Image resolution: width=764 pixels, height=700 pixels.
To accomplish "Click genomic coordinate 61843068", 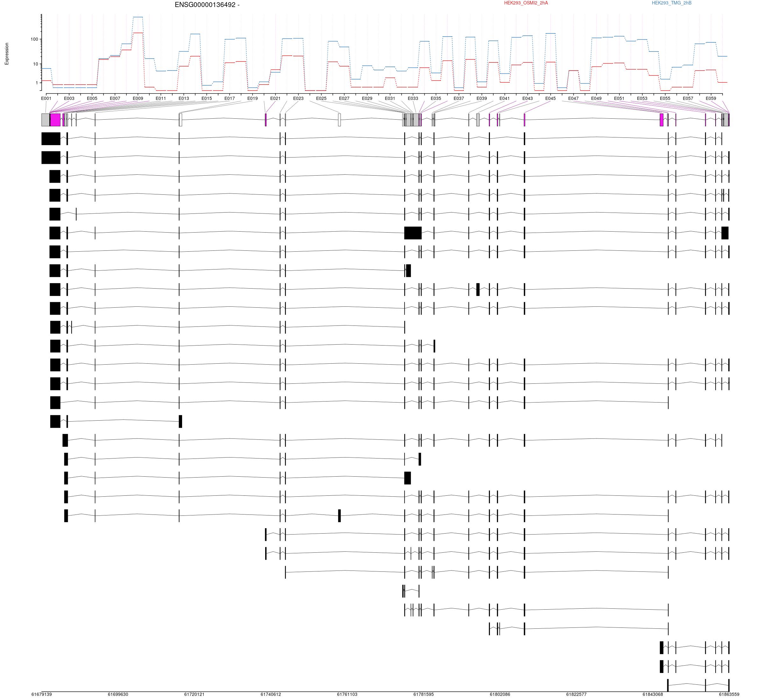I will point(653,694).
